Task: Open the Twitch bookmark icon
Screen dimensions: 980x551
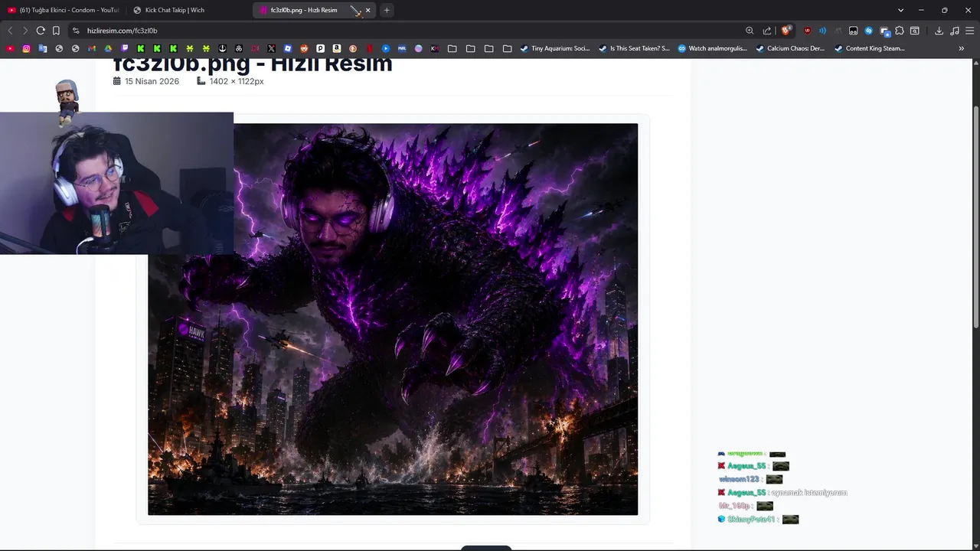Action: coord(125,48)
